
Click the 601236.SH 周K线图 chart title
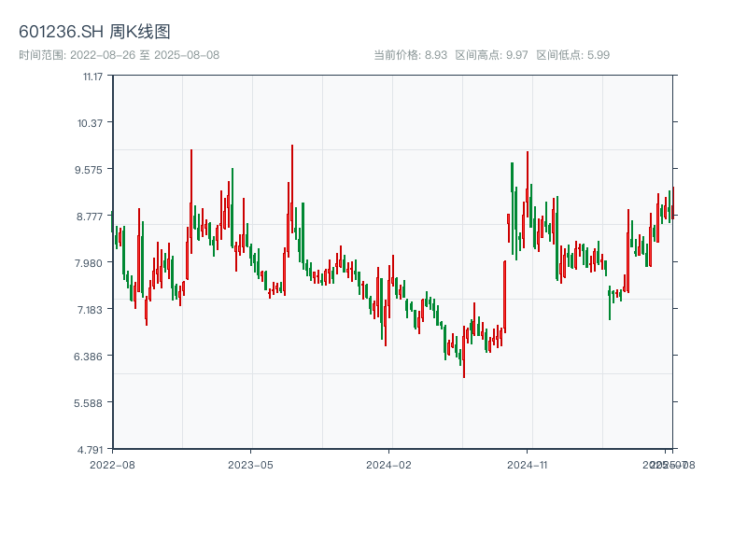94,33
